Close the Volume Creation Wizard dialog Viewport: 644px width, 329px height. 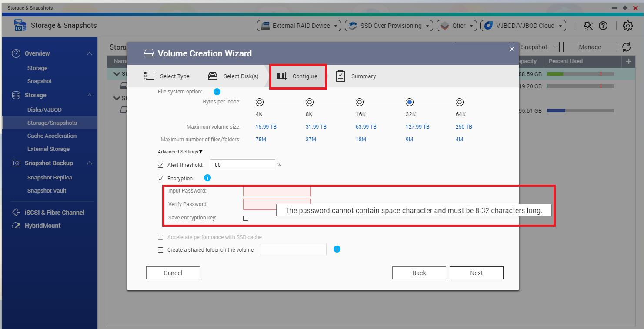tap(512, 49)
